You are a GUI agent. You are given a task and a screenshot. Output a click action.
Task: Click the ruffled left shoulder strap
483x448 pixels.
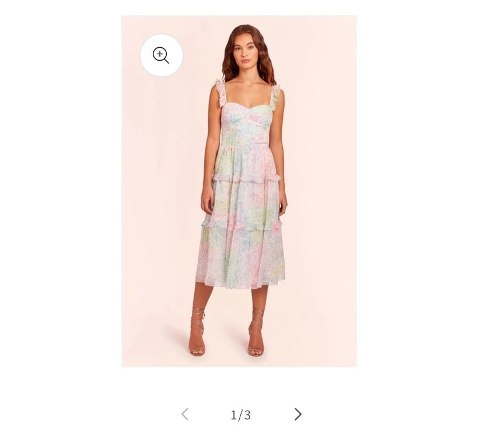[220, 92]
